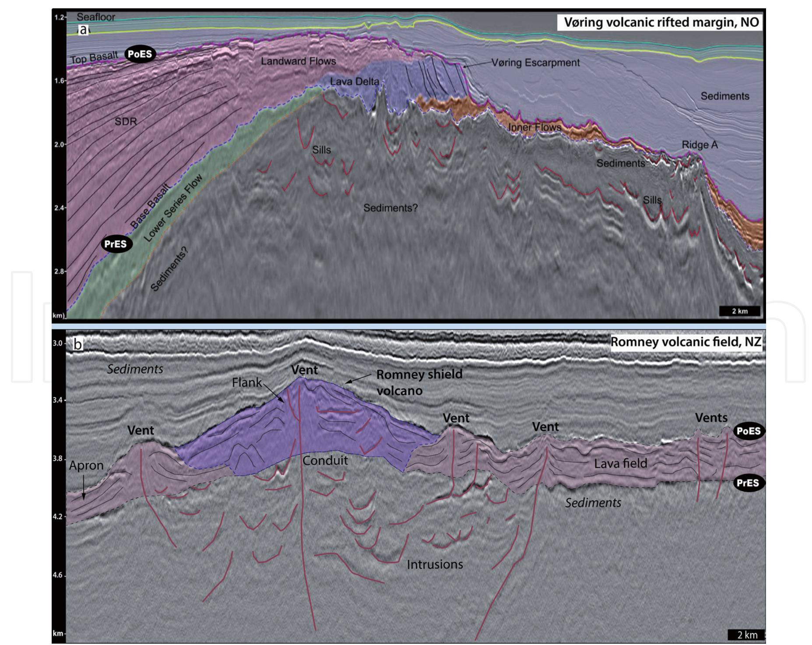Click the 'Conduit' label
Image resolution: width=812 pixels, height=645 pixels.
(325, 461)
